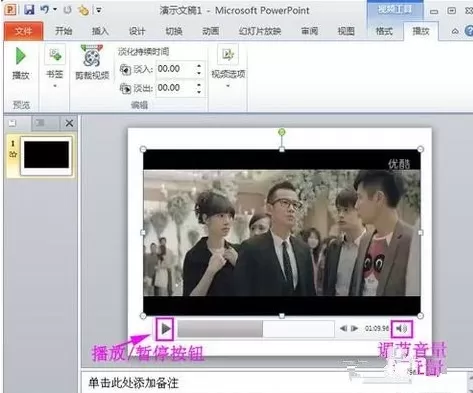The width and height of the screenshot is (473, 393).
Task: Click the 01:09.96 video timestamp
Action: point(376,328)
